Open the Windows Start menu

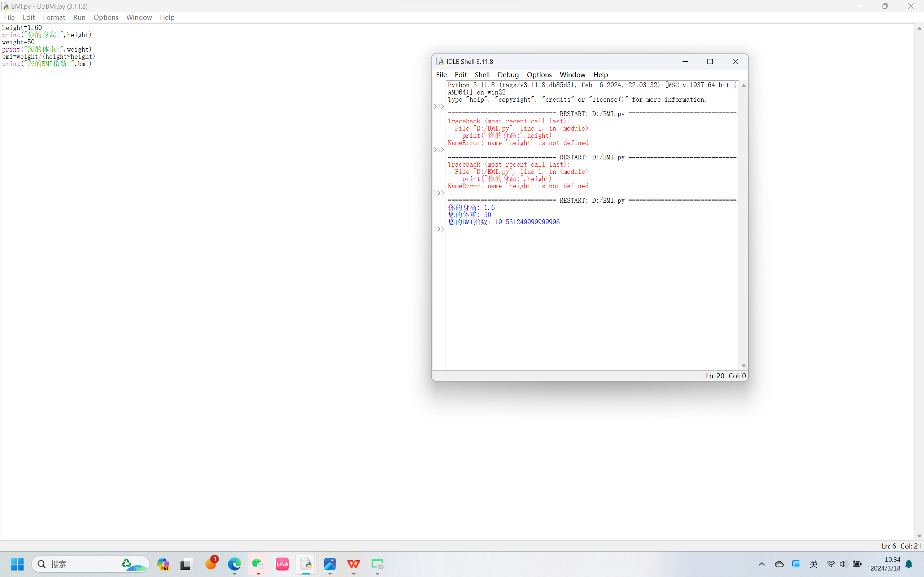[17, 564]
